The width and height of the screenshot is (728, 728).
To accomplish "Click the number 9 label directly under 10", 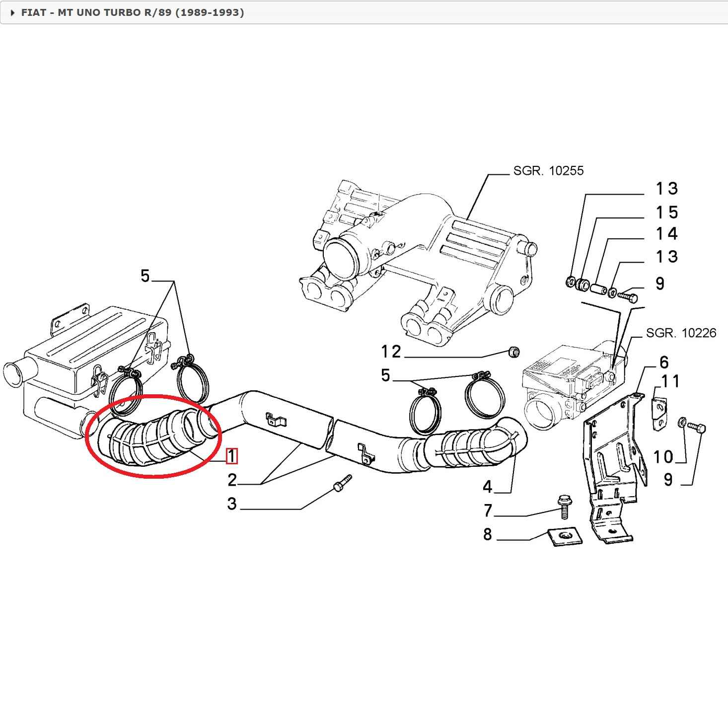I will pos(668,480).
